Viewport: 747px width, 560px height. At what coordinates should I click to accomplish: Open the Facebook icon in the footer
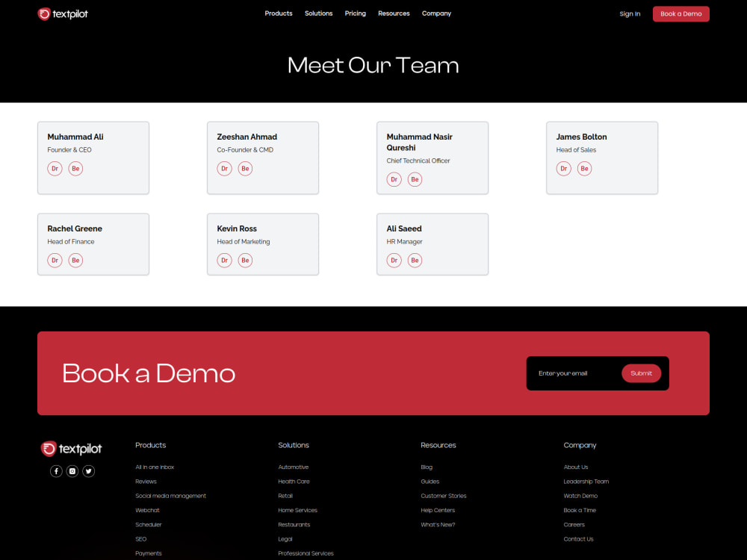pyautogui.click(x=56, y=471)
